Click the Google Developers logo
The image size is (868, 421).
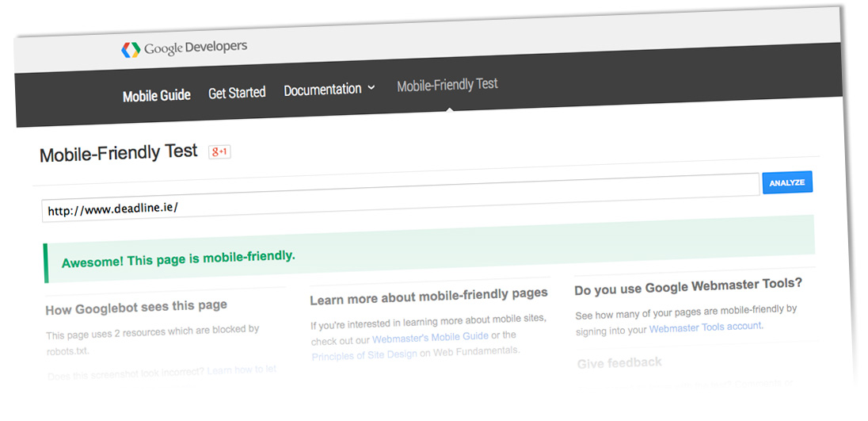185,48
